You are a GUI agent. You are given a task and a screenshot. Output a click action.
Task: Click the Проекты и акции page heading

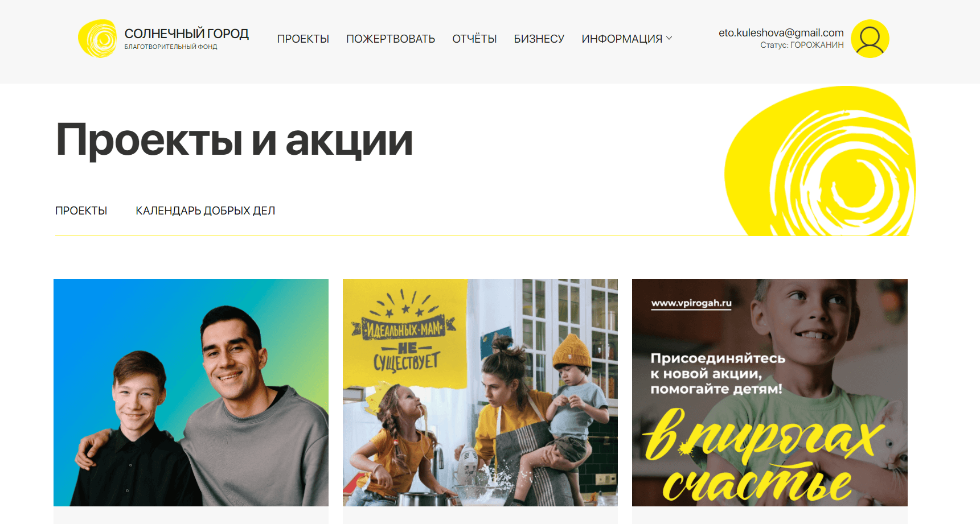tap(234, 140)
